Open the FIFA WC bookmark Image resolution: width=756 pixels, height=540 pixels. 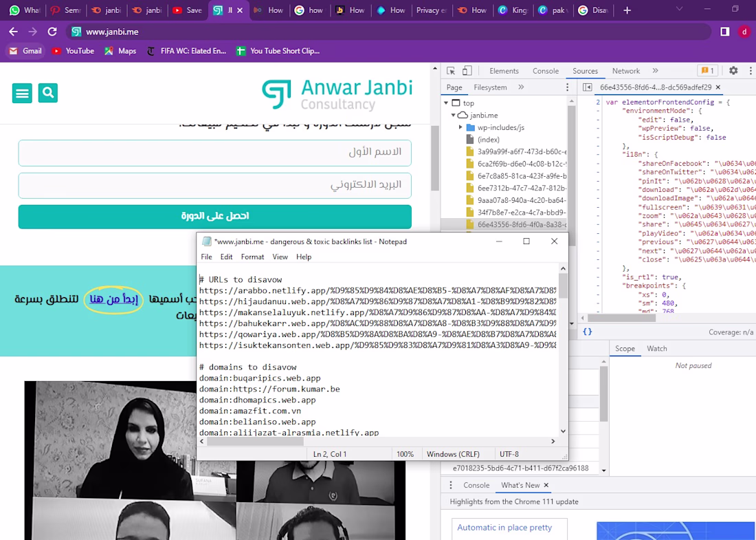click(186, 51)
